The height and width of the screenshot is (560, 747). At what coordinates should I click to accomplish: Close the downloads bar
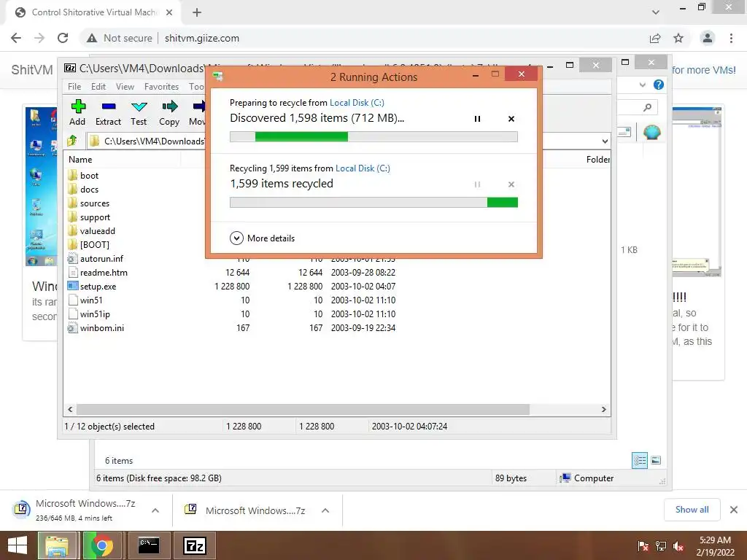(x=734, y=510)
